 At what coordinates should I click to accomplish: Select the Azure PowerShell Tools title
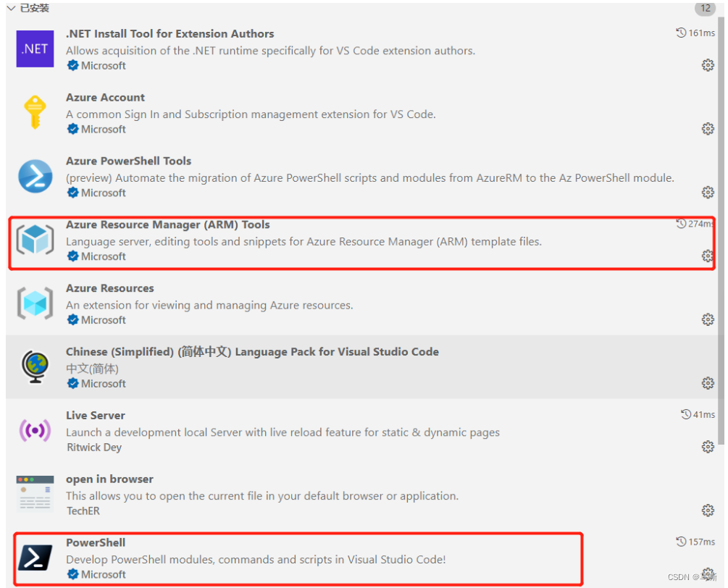pyautogui.click(x=129, y=161)
